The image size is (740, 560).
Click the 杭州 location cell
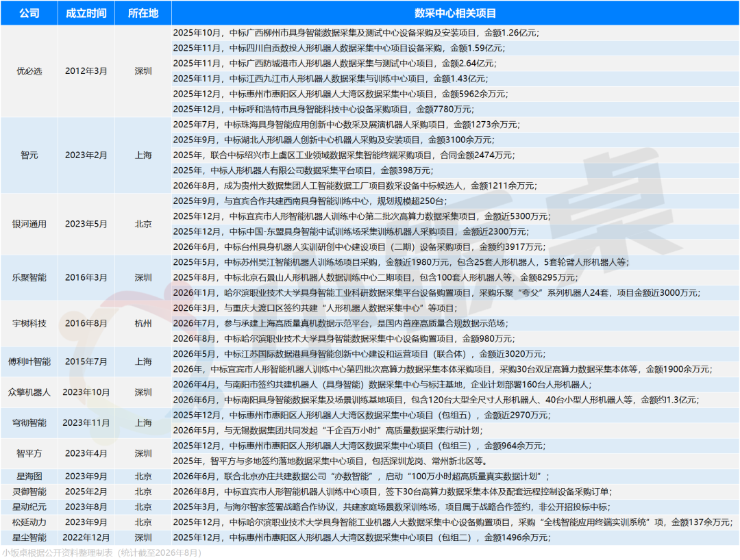click(x=143, y=323)
